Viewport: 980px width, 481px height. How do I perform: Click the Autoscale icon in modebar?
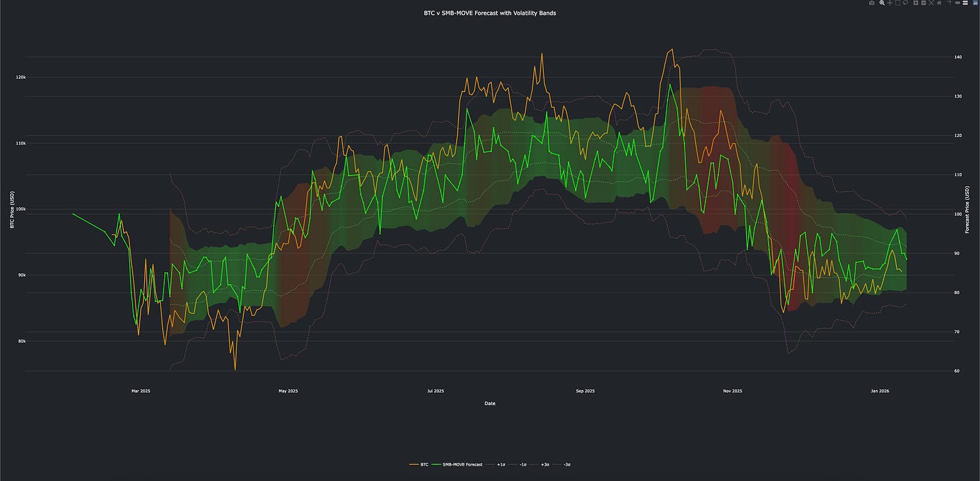(932, 3)
